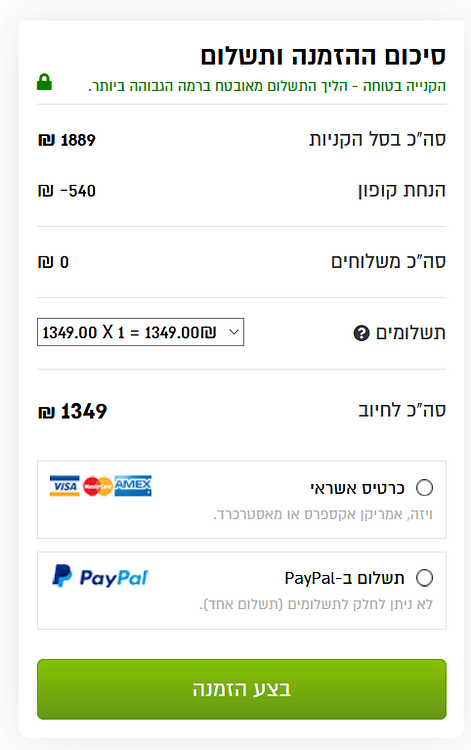Click the installments help question mark icon
This screenshot has width=471, height=750.
tap(361, 333)
